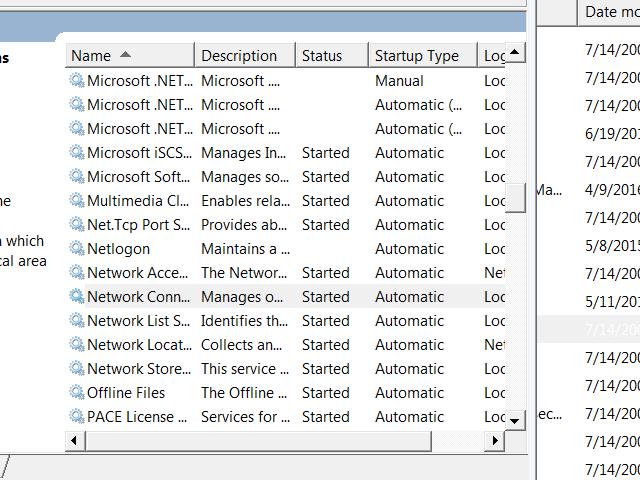
Task: Click the 'Manual' startup type cell
Action: click(x=399, y=81)
